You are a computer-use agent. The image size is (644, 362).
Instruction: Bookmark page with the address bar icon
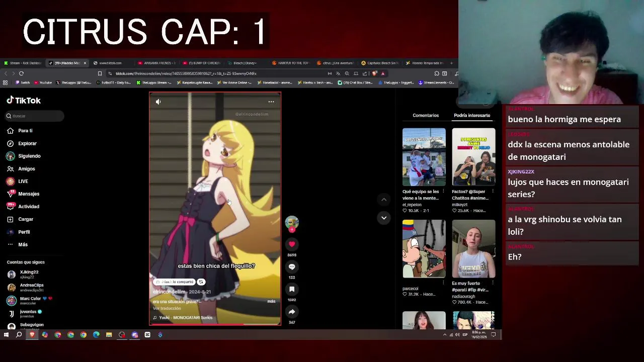pos(100,73)
